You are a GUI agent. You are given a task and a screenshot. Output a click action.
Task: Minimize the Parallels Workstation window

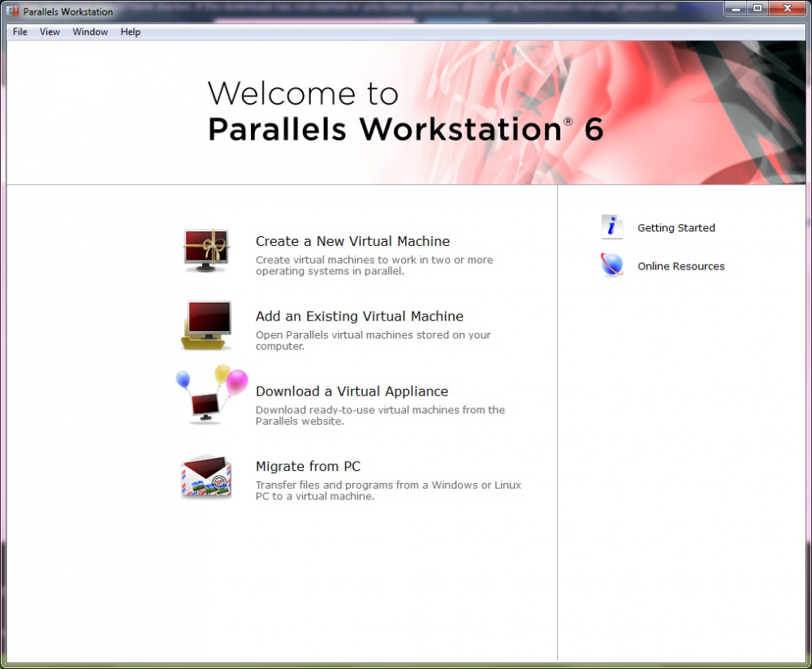point(736,9)
